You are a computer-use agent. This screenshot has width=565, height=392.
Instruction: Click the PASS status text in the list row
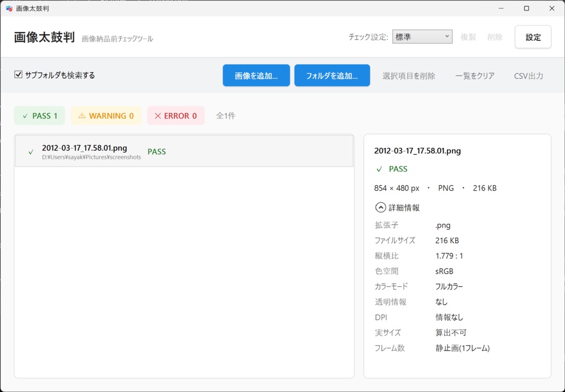point(157,152)
